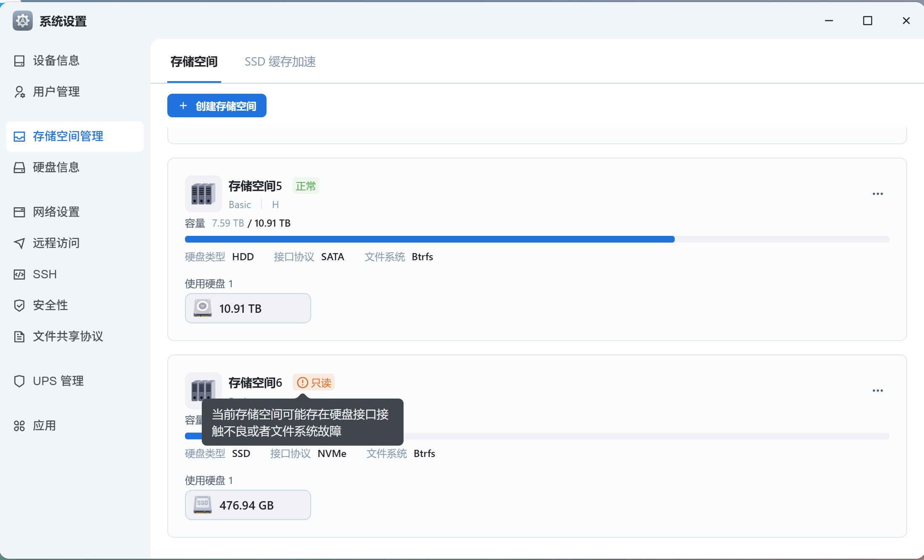924x560 pixels.
Task: Switch to SSD 缓存加速 tab
Action: point(280,62)
